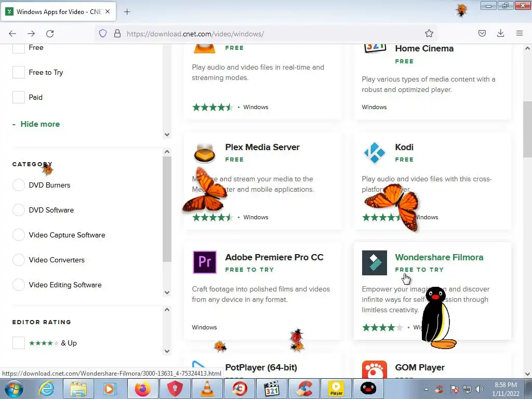Select Video Editing Software category radio

(x=19, y=285)
